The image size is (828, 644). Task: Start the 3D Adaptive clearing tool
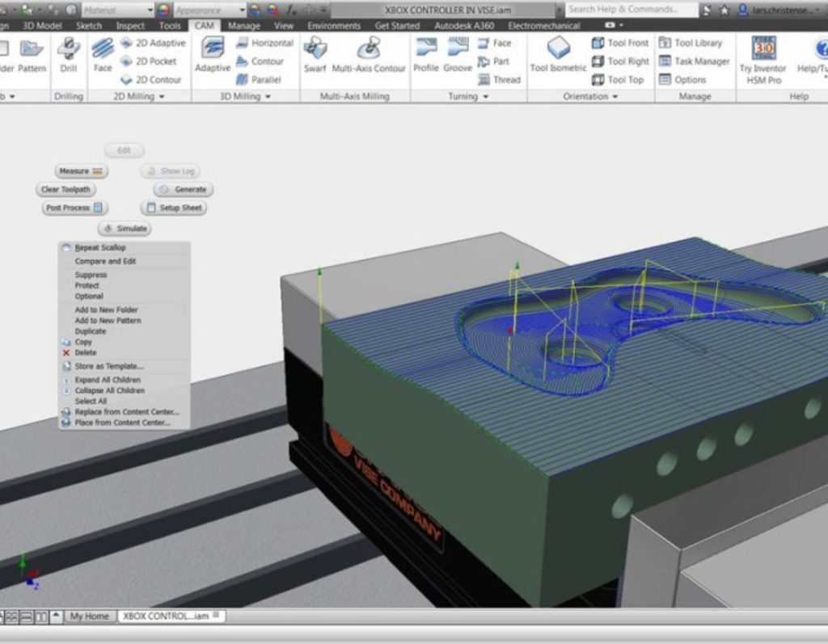(213, 55)
